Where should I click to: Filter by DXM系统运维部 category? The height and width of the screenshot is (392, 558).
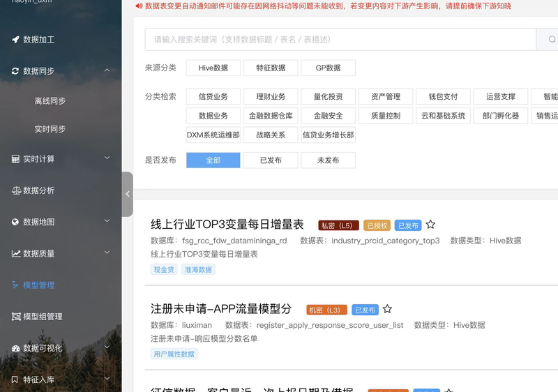point(213,135)
